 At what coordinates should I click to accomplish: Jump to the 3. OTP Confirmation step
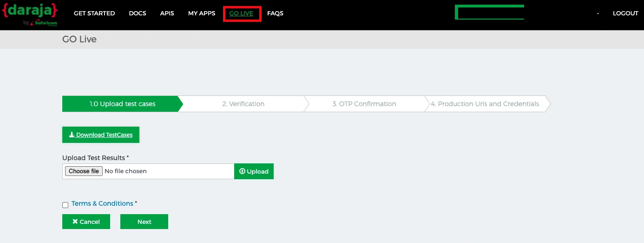point(364,104)
